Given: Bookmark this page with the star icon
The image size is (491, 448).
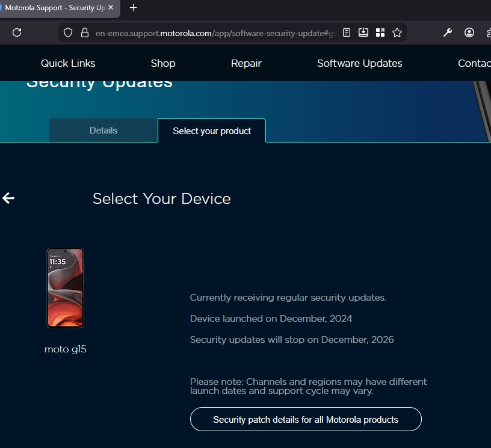Looking at the screenshot, I should 397,32.
